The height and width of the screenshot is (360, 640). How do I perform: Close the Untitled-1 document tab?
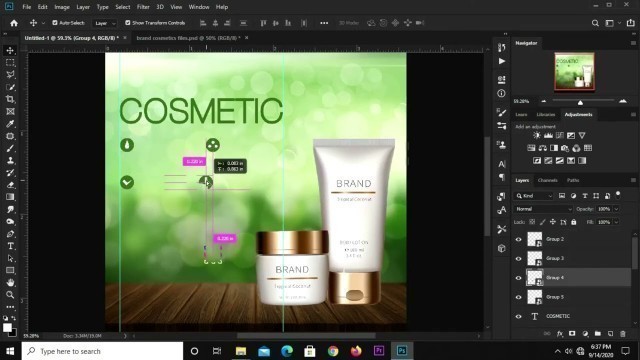(x=125, y=38)
